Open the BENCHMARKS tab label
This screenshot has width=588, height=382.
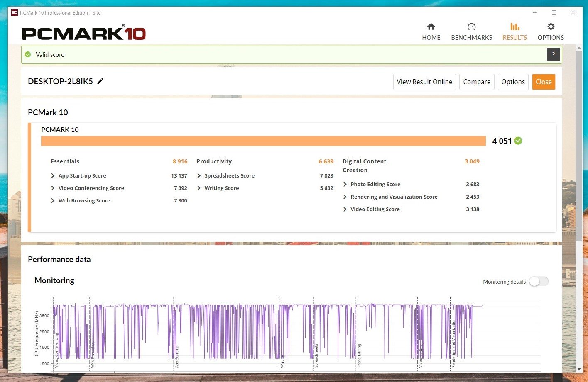tap(472, 37)
